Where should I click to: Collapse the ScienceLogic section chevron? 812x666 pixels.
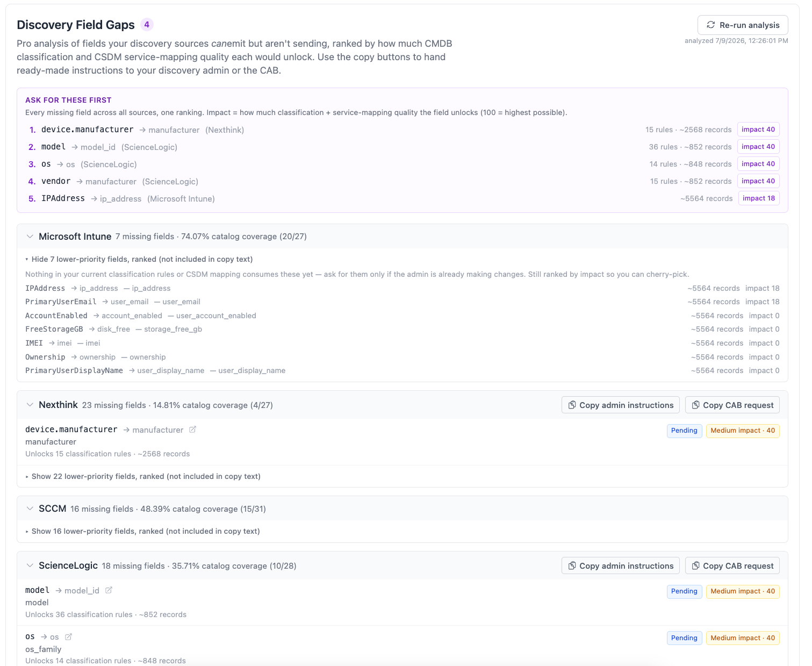(x=30, y=565)
